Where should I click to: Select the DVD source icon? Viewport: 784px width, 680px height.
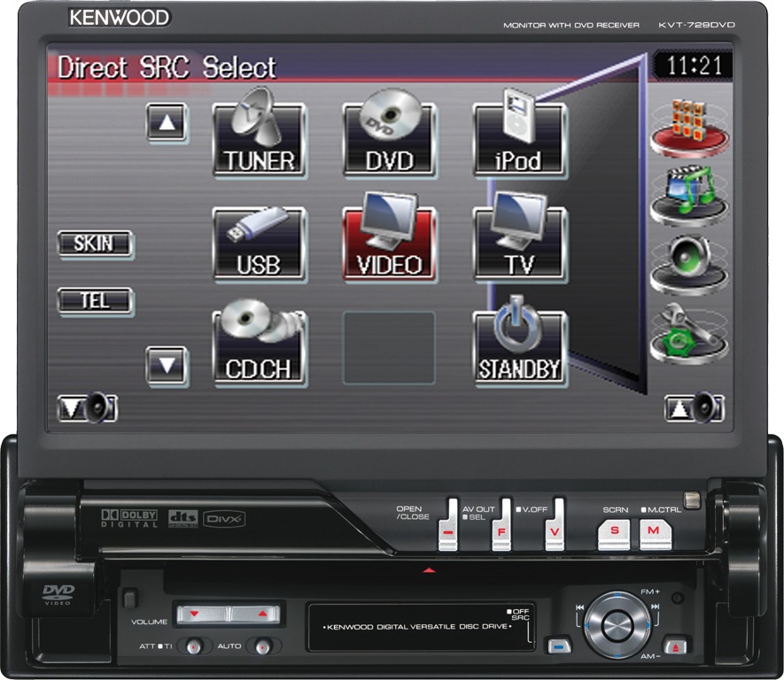click(x=390, y=135)
